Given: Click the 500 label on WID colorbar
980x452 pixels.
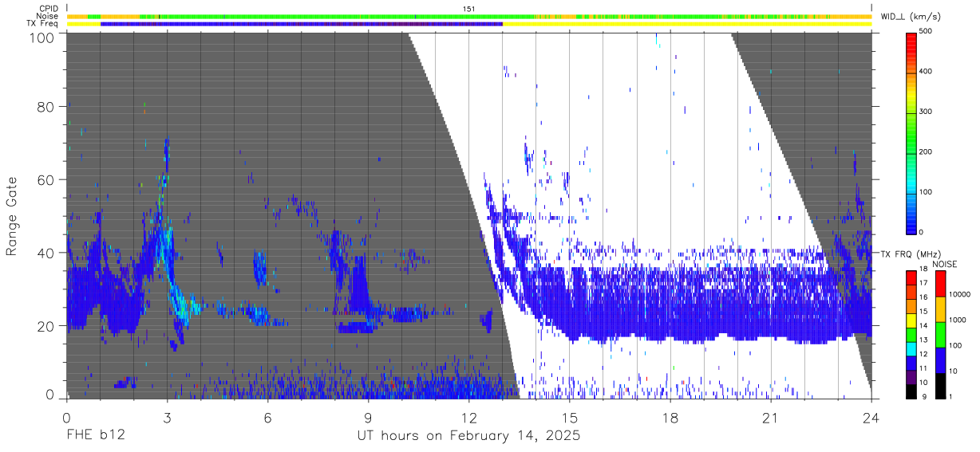Looking at the screenshot, I should click(x=926, y=32).
